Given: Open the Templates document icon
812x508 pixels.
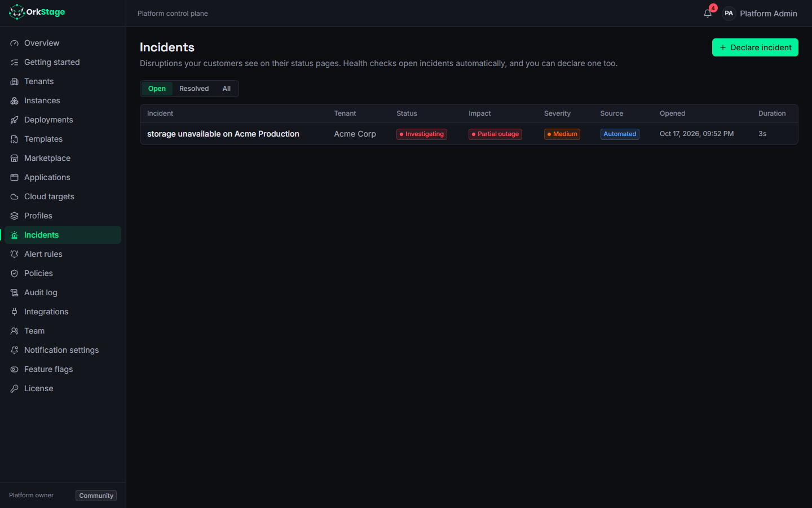Looking at the screenshot, I should click(x=15, y=139).
